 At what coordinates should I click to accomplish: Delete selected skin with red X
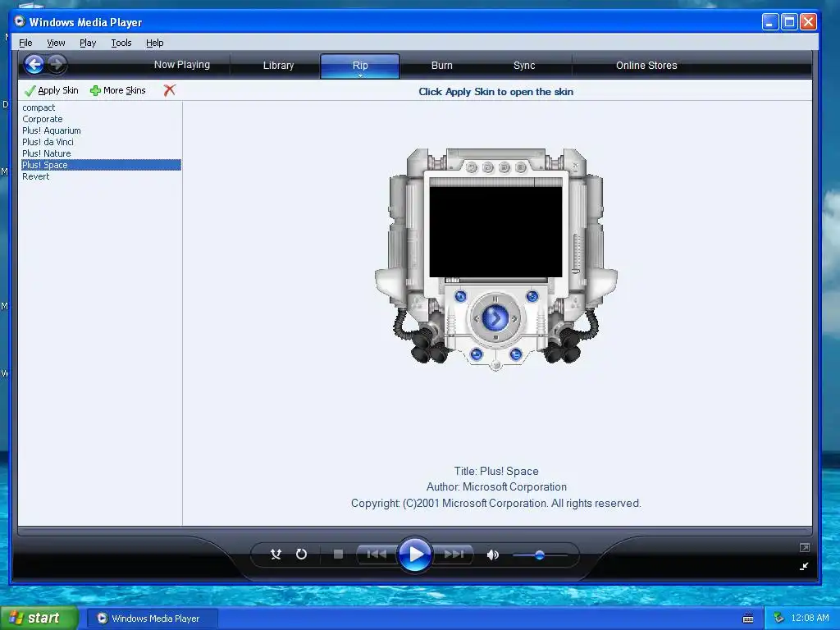pos(169,90)
